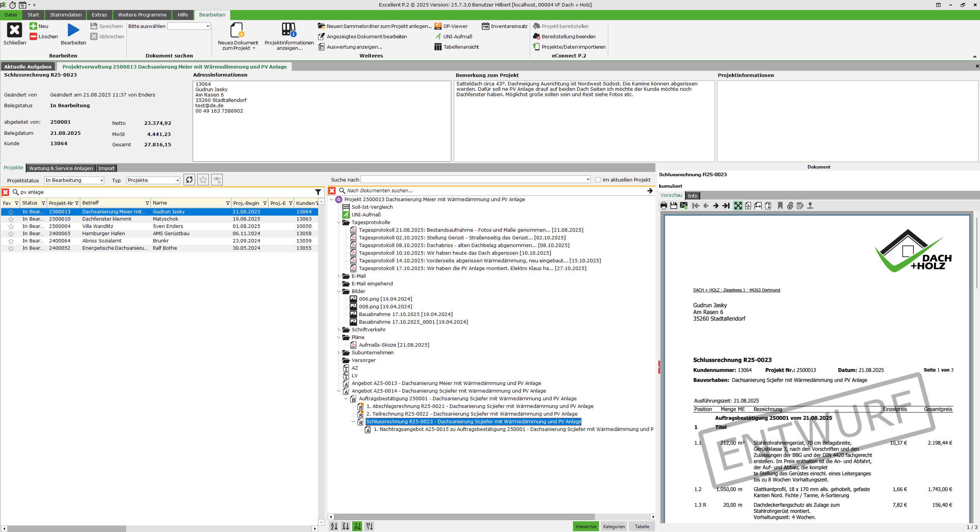
Task: Toggle favorite star for Dachfenster klemmt
Action: click(x=11, y=219)
